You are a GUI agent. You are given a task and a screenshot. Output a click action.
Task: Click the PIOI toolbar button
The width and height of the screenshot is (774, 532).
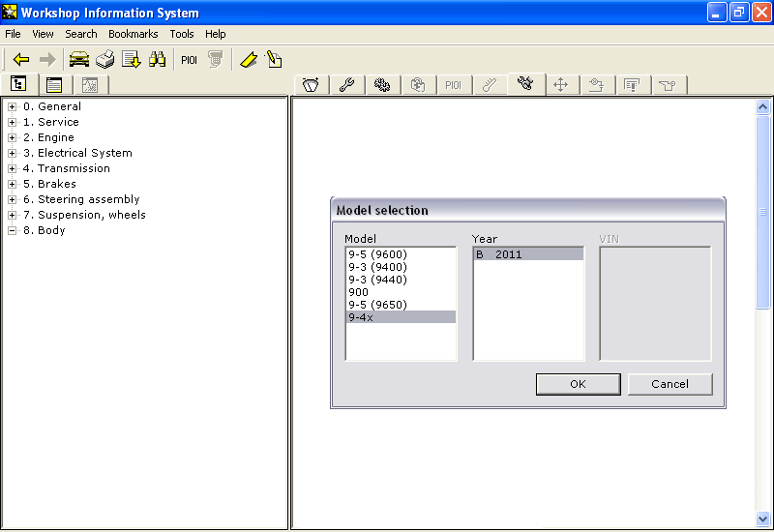189,60
